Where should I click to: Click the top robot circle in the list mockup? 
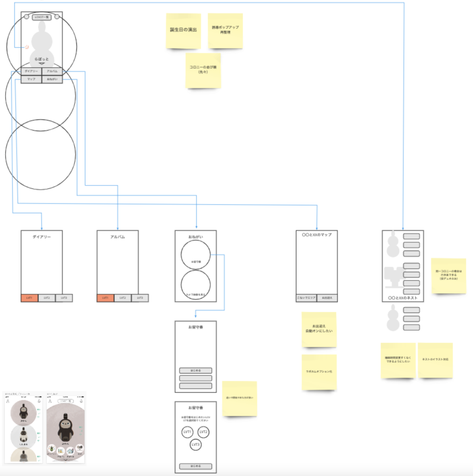click(23, 413)
